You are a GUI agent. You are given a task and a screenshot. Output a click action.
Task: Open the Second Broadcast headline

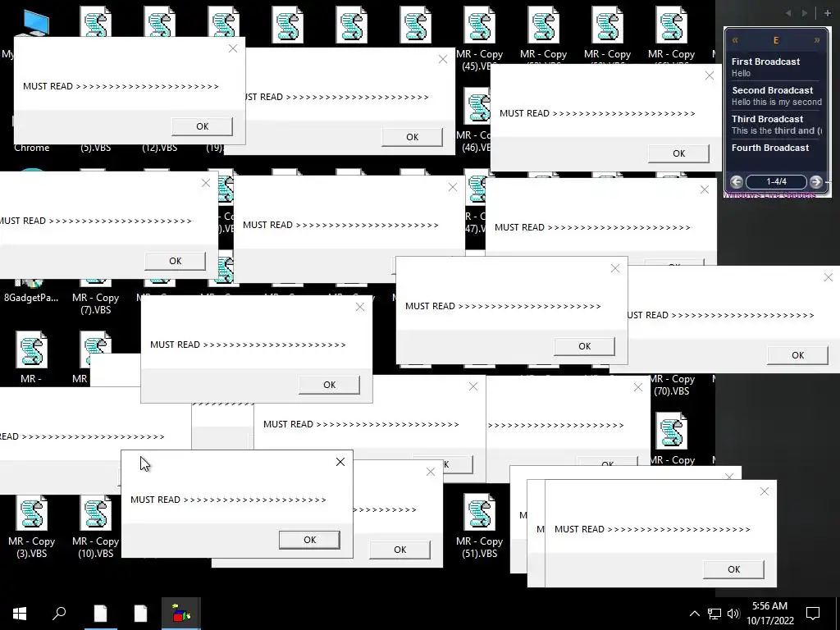pos(772,90)
